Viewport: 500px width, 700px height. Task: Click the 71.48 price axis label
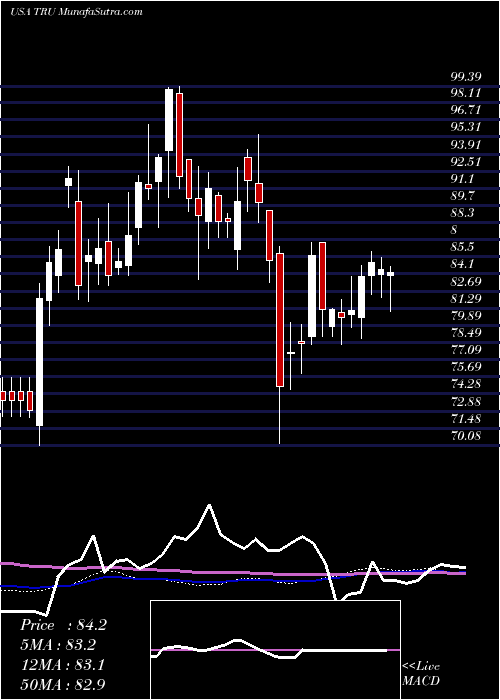point(466,418)
